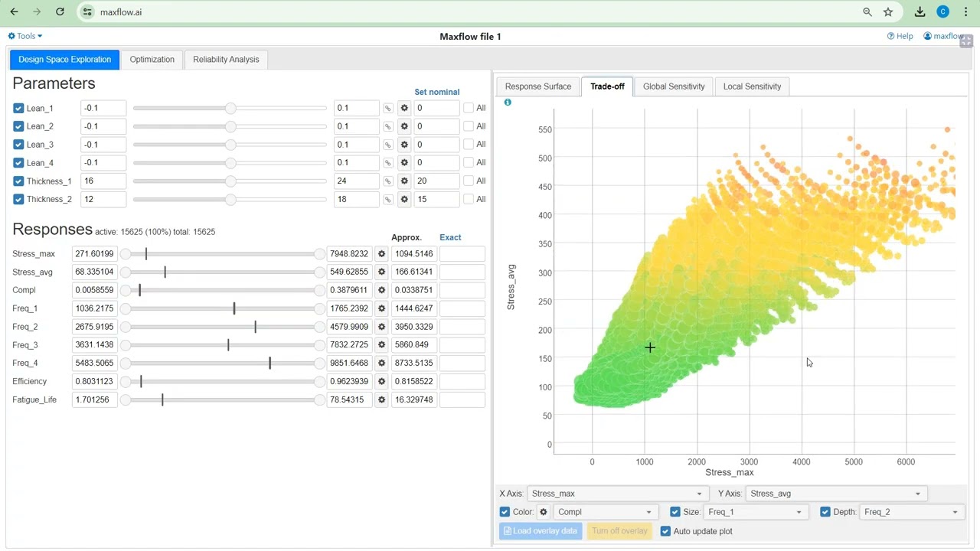Open the Local Sensitivity tab

(x=752, y=86)
